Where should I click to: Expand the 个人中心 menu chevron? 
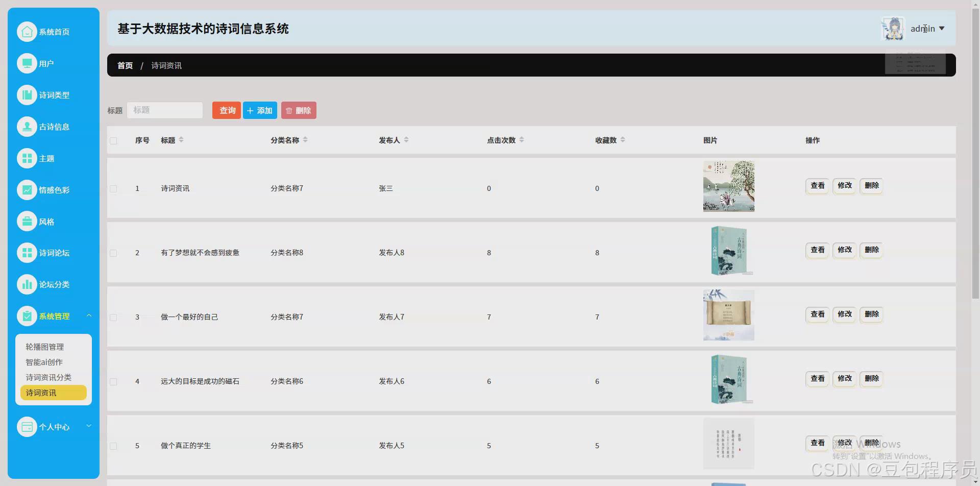point(89,426)
